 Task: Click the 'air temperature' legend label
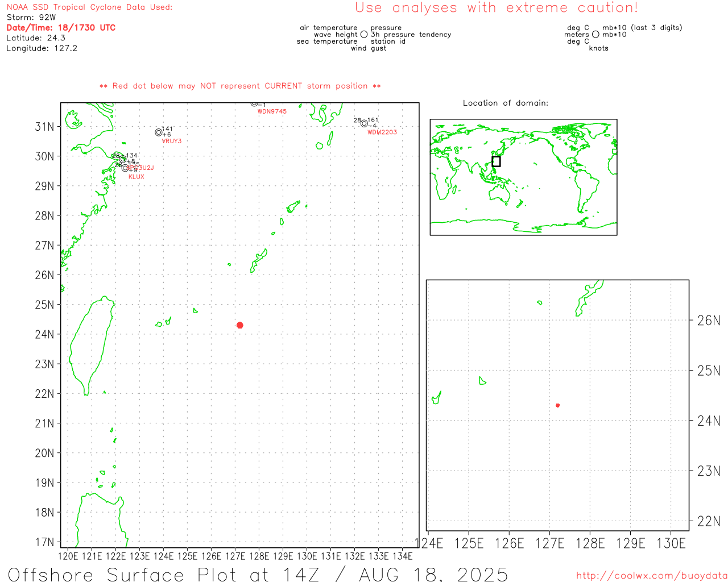[x=329, y=28]
